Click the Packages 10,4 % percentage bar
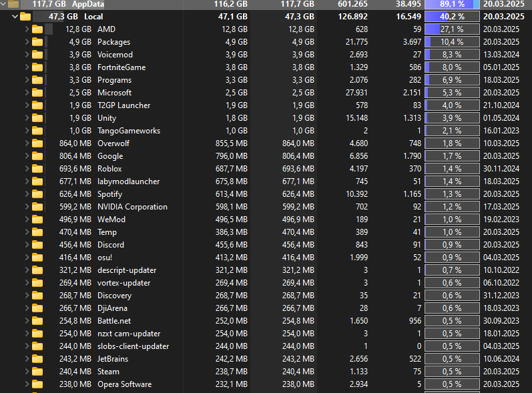 (x=452, y=42)
